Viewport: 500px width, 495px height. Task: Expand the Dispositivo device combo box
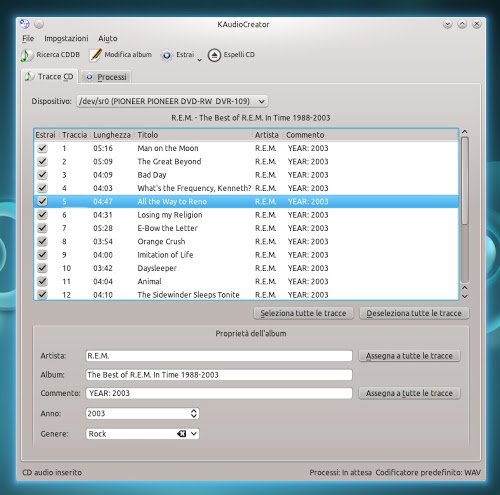pos(172,101)
